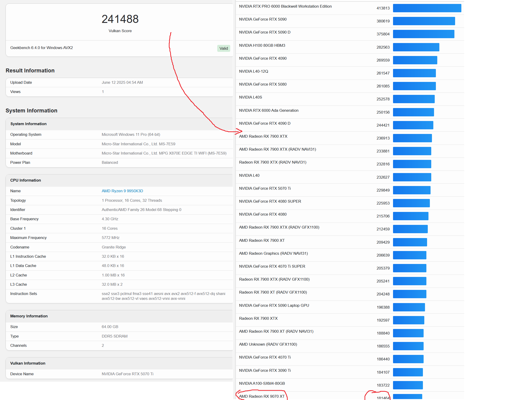Click the score bar for RTX PRO 6000 Blackwell

pos(427,8)
